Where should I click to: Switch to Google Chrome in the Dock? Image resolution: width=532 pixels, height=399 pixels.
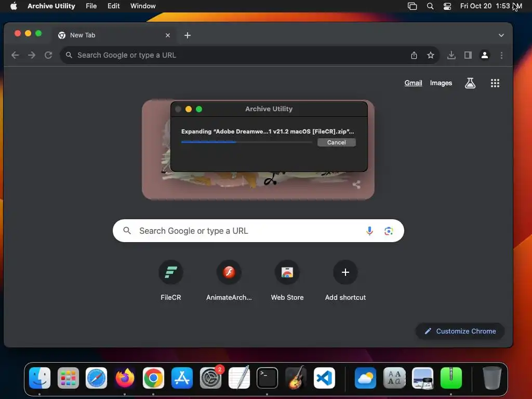pyautogui.click(x=153, y=378)
